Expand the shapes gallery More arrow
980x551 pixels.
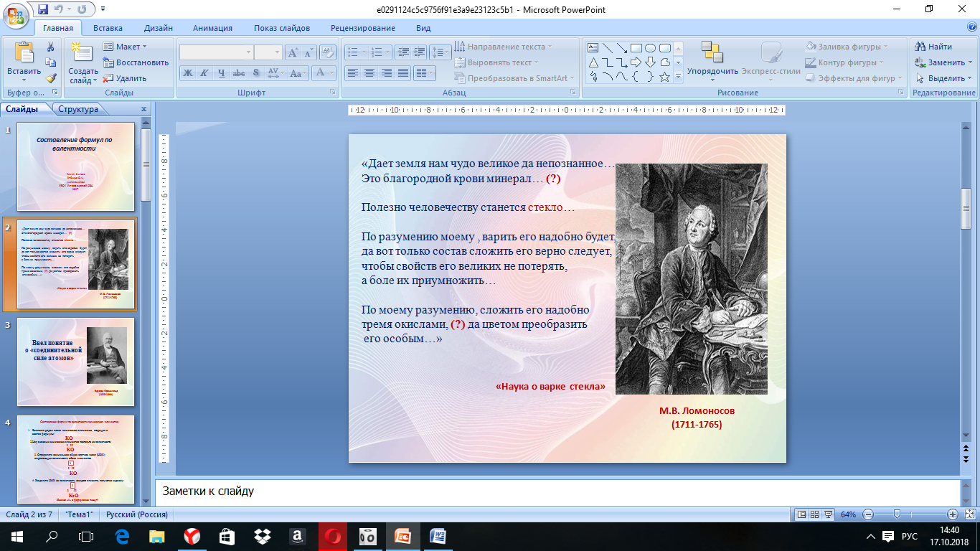click(x=678, y=76)
